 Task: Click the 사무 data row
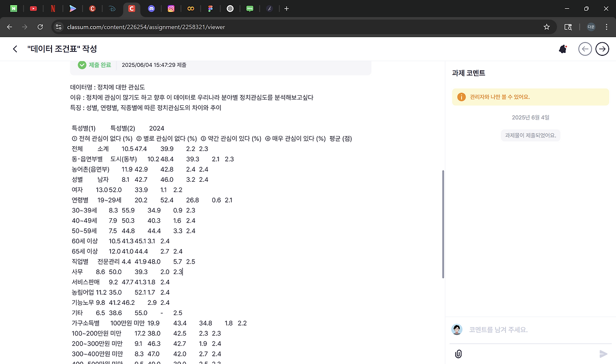tap(127, 272)
